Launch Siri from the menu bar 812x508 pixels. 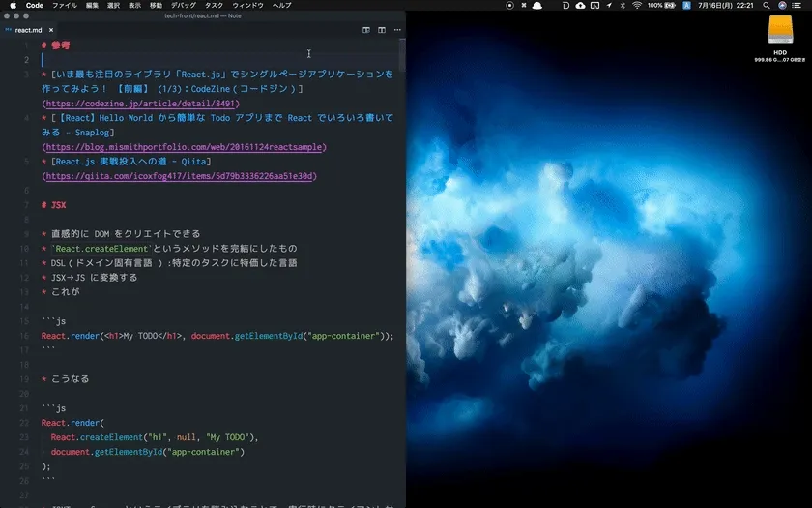point(782,5)
